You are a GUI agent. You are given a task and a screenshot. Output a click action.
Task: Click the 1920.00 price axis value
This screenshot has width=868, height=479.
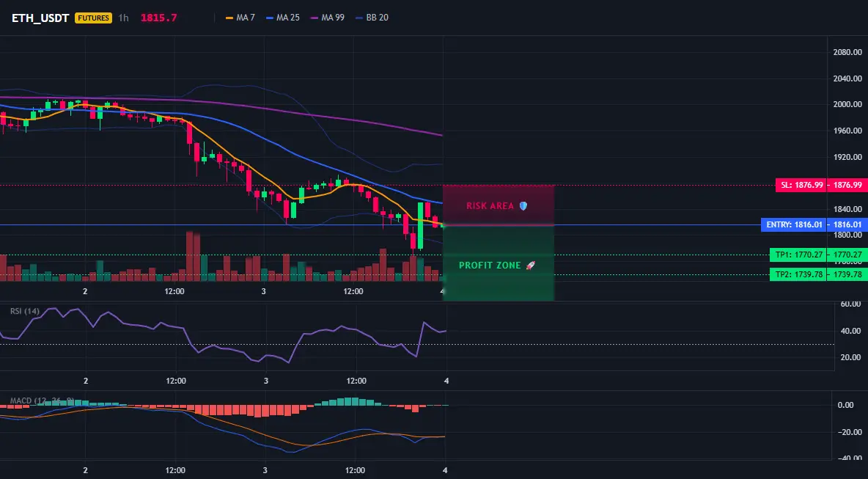pyautogui.click(x=847, y=157)
